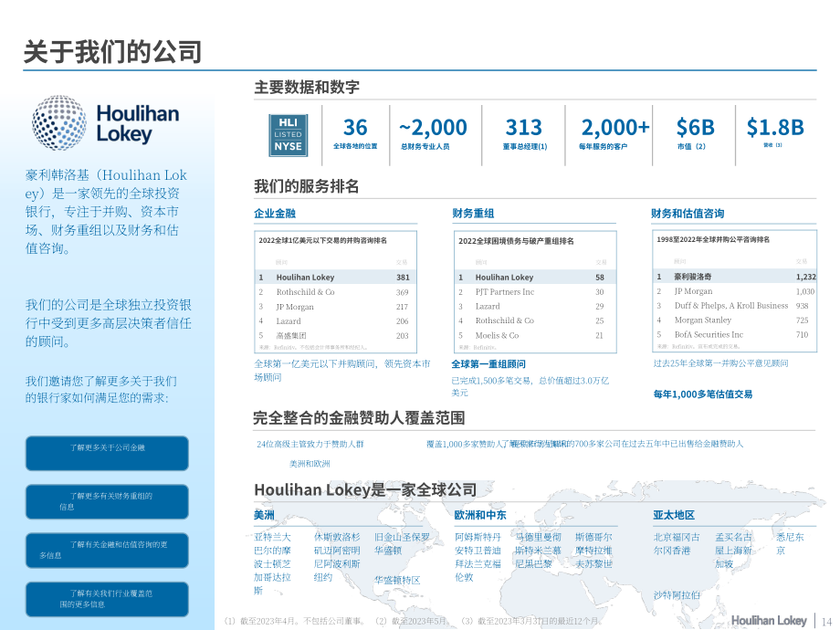Select the 企业金融 column heading

coord(275,214)
